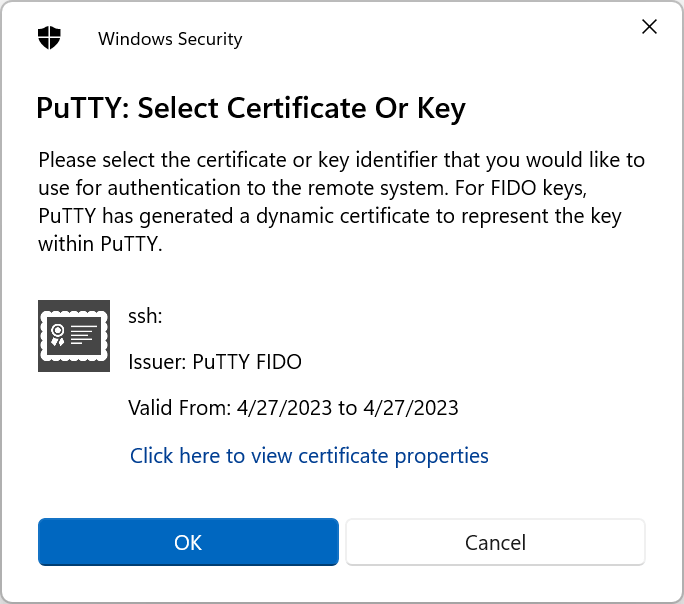Open the view certificate properties link
This screenshot has height=604, width=684.
tap(309, 456)
